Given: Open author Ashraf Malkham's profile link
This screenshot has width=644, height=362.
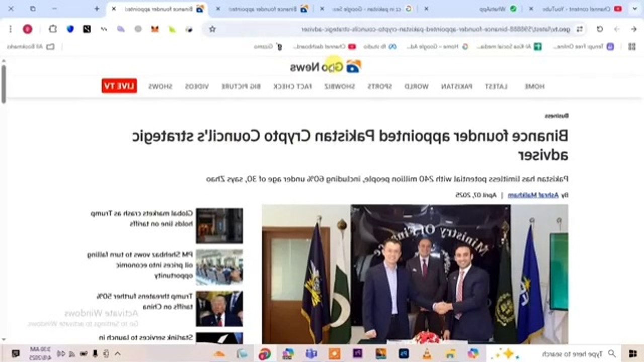Looking at the screenshot, I should [x=533, y=195].
